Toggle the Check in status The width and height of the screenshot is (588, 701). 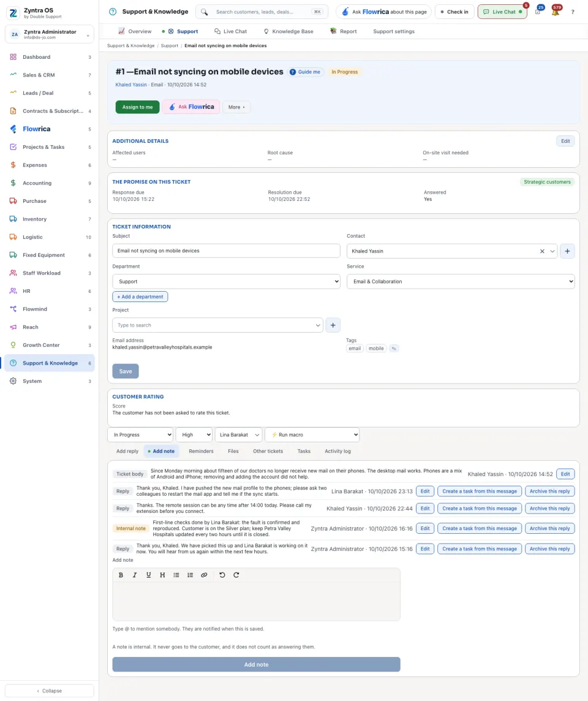click(x=454, y=12)
